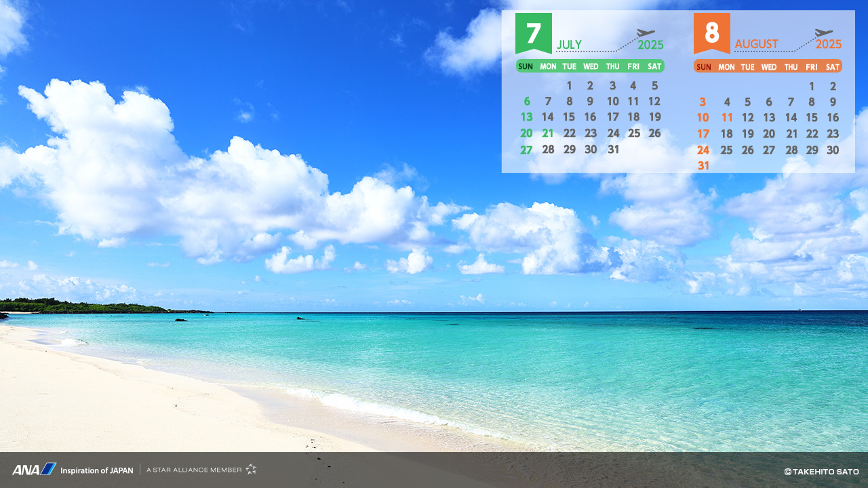The width and height of the screenshot is (868, 488).
Task: Select the orange number 8 month badge
Action: pos(711,33)
